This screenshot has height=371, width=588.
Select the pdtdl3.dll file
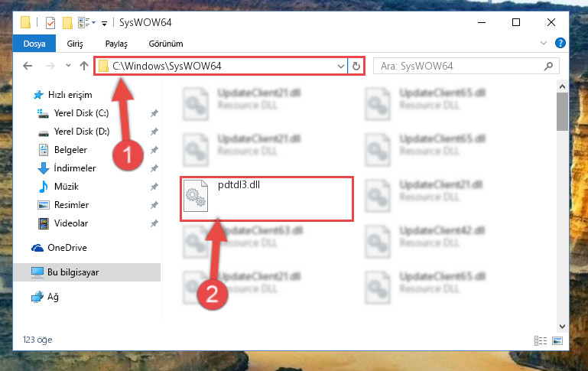coord(267,198)
